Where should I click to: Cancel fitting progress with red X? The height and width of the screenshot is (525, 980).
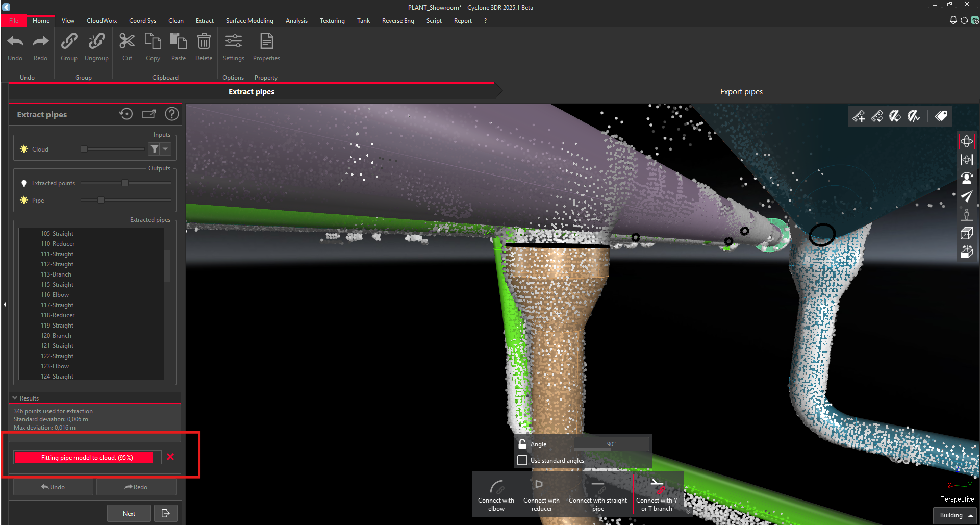[170, 457]
